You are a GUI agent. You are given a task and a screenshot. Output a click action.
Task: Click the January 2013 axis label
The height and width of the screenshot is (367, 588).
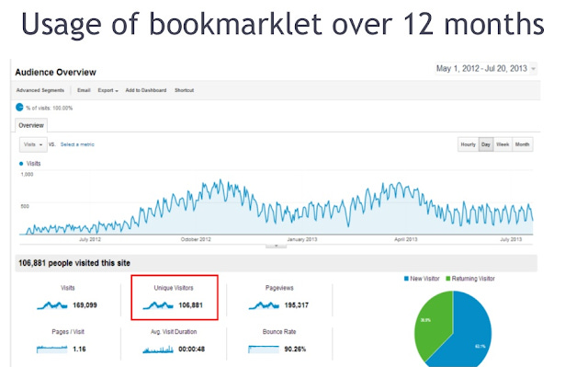coord(302,239)
